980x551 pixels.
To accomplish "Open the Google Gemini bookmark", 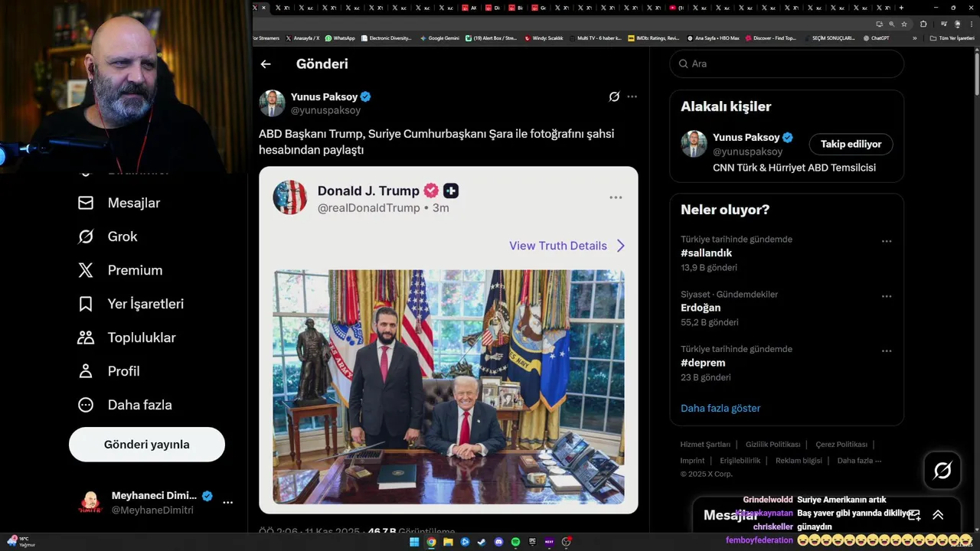I will click(439, 37).
